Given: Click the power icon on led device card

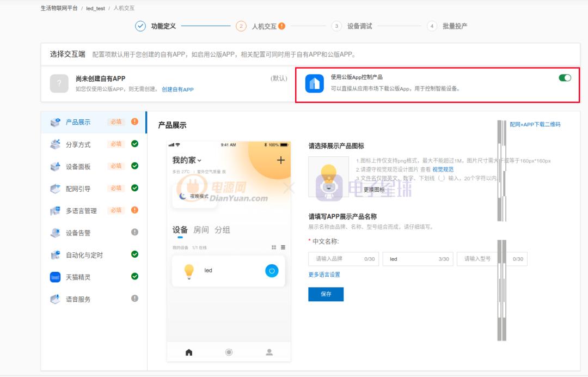Looking at the screenshot, I should pyautogui.click(x=272, y=270).
